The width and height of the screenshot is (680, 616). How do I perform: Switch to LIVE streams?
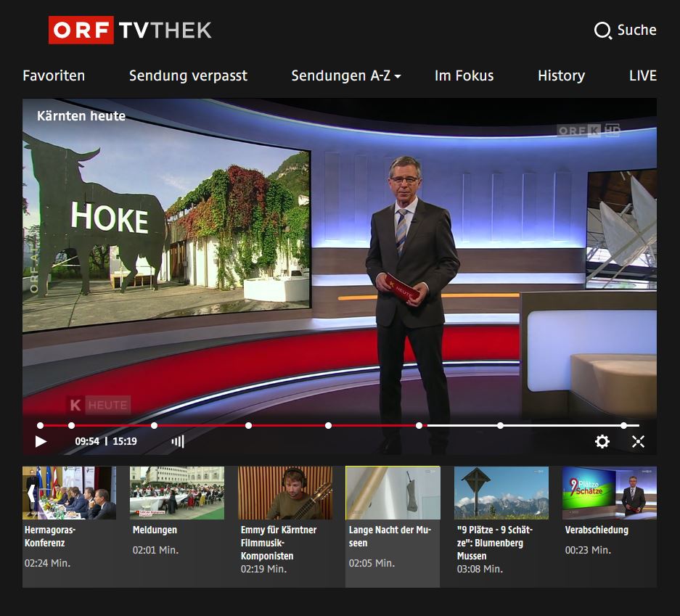(642, 75)
